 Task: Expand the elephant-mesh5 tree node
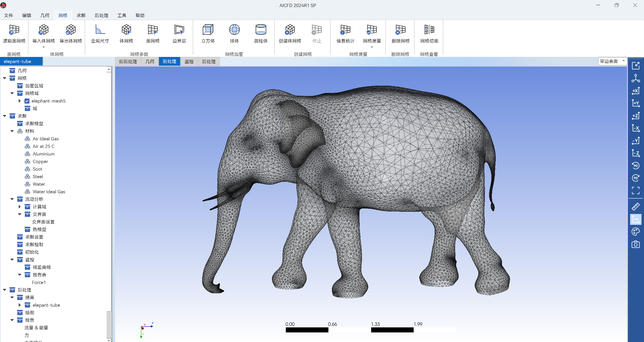[x=20, y=101]
